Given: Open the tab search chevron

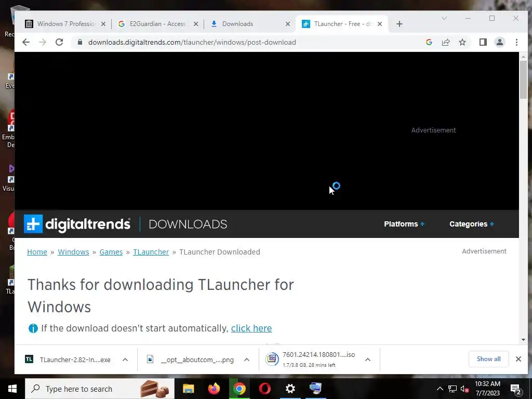Looking at the screenshot, I should pyautogui.click(x=444, y=18).
